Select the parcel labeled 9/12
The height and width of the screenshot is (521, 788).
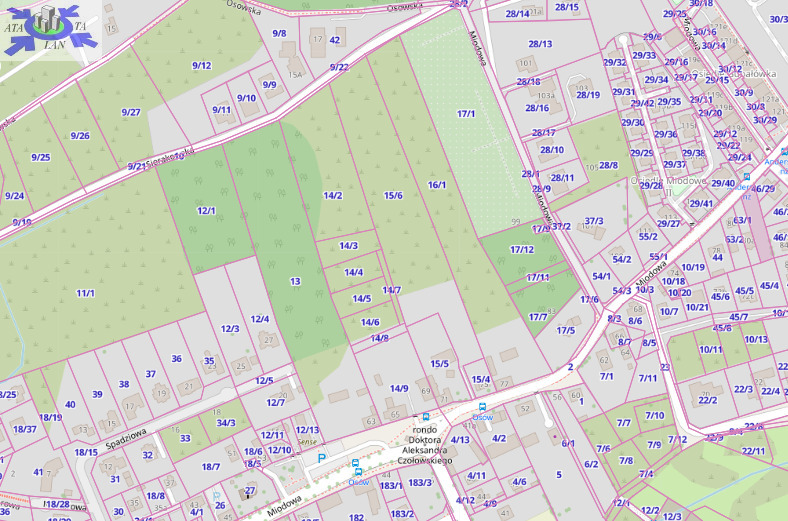tap(201, 66)
